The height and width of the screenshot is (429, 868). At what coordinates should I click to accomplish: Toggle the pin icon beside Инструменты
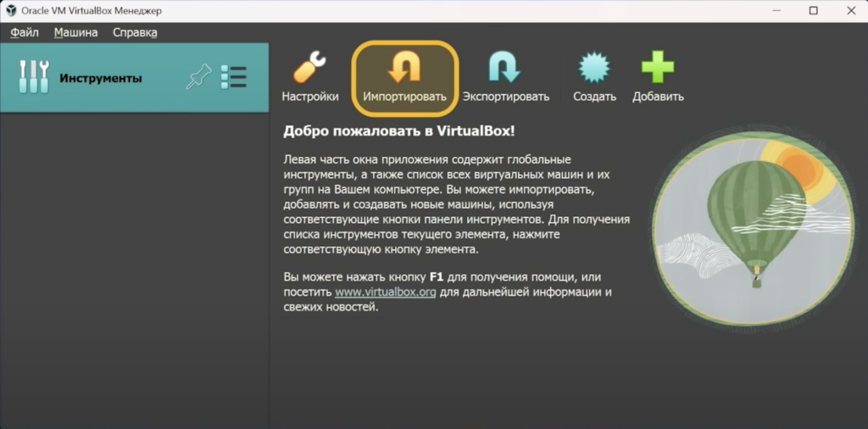click(x=198, y=77)
